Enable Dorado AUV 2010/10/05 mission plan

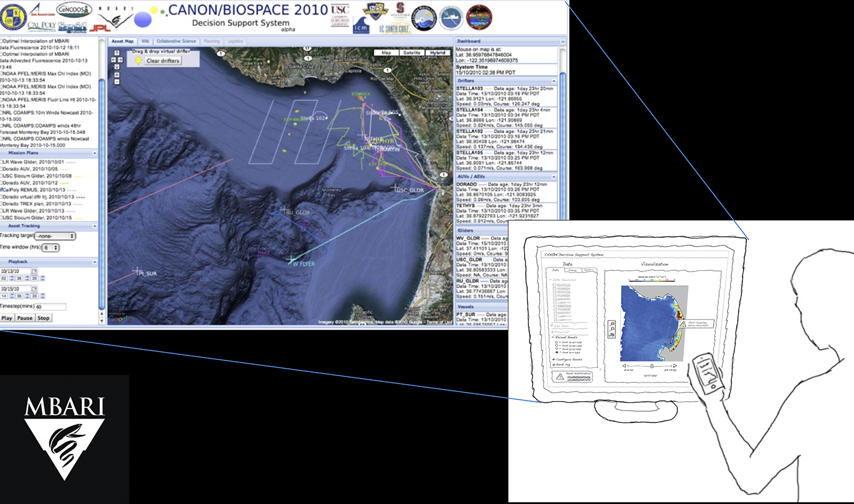tap(2, 169)
